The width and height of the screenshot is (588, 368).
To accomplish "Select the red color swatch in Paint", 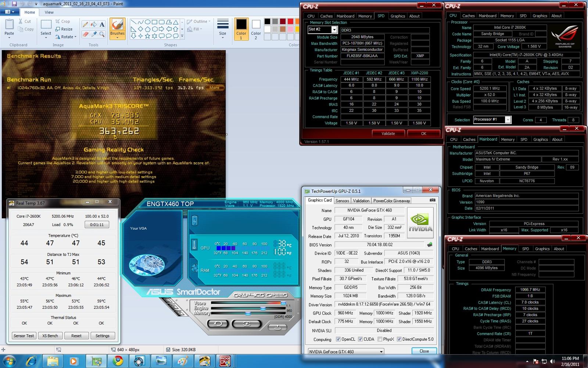I will (290, 22).
